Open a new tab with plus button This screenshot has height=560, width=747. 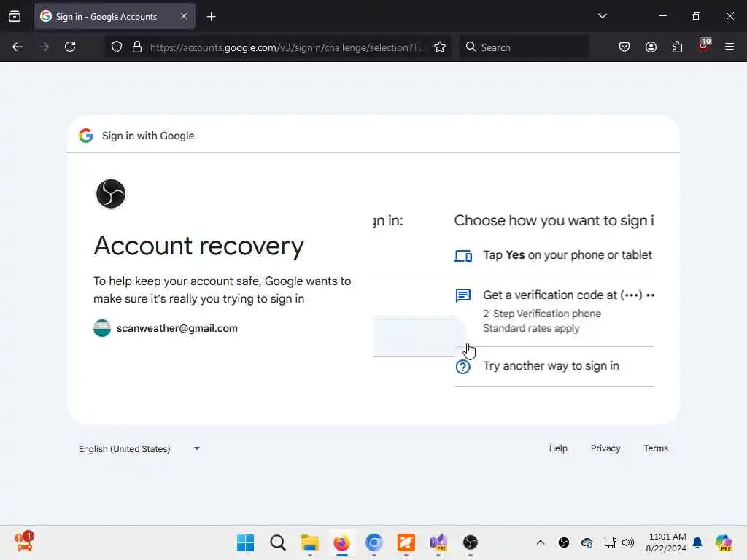211,17
